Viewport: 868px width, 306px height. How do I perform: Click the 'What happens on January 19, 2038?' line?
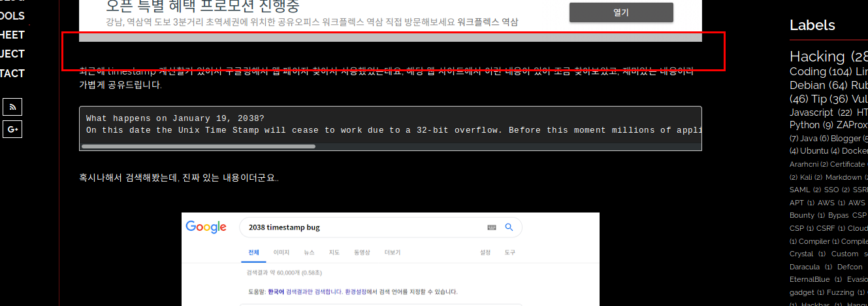tap(175, 118)
